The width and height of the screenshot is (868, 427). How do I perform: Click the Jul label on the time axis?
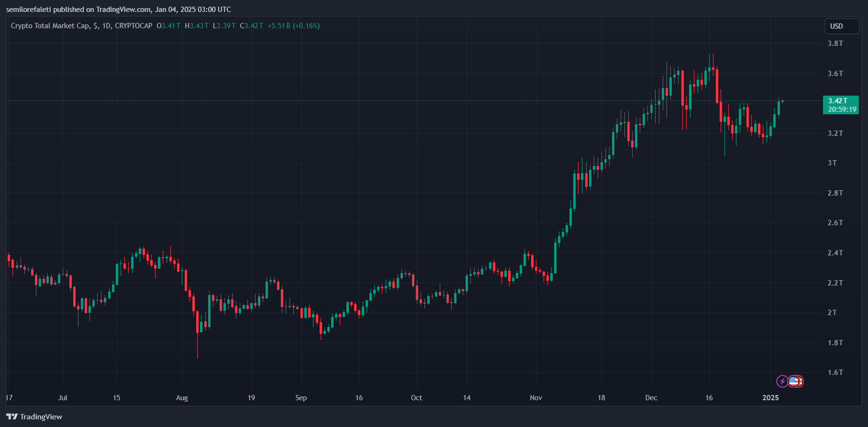(x=63, y=398)
